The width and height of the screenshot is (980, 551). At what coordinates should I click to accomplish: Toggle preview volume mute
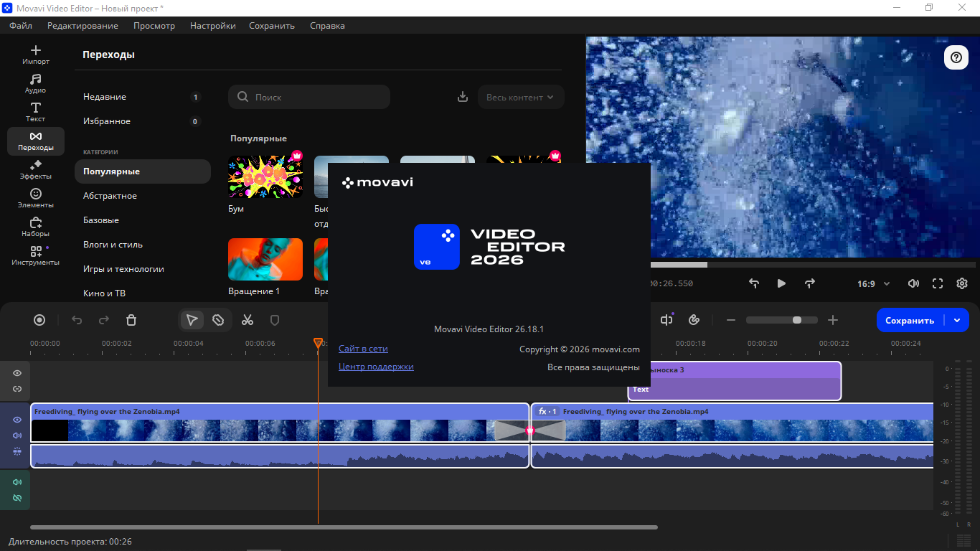913,283
